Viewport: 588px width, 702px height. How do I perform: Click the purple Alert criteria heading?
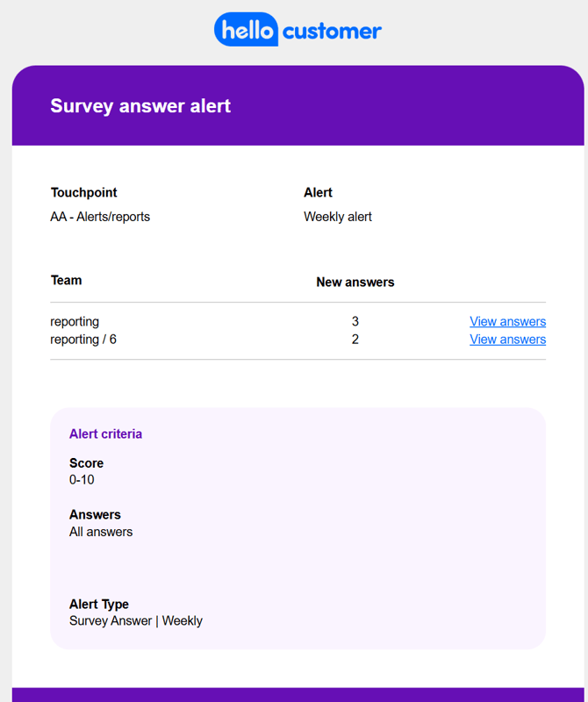(x=105, y=434)
